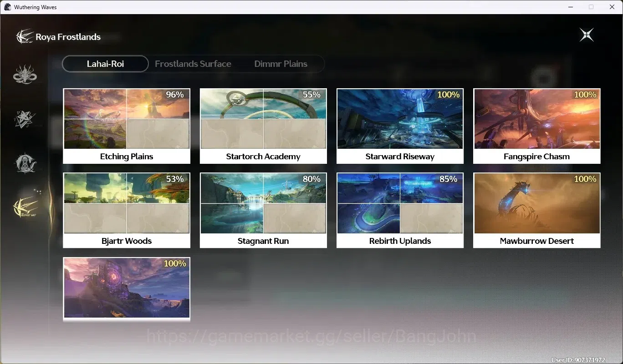The width and height of the screenshot is (623, 364).
Task: Open the Frostlands Surface tab
Action: 193,64
